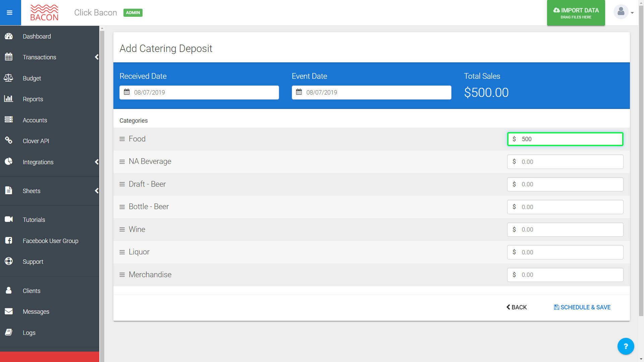Expand the Integrations submenu chevron

pyautogui.click(x=97, y=162)
